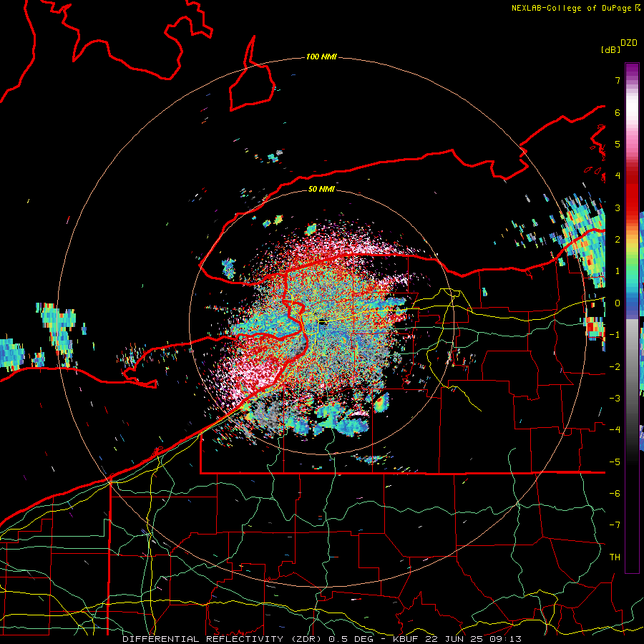Click the TH threshold label on the scale

tap(615, 557)
